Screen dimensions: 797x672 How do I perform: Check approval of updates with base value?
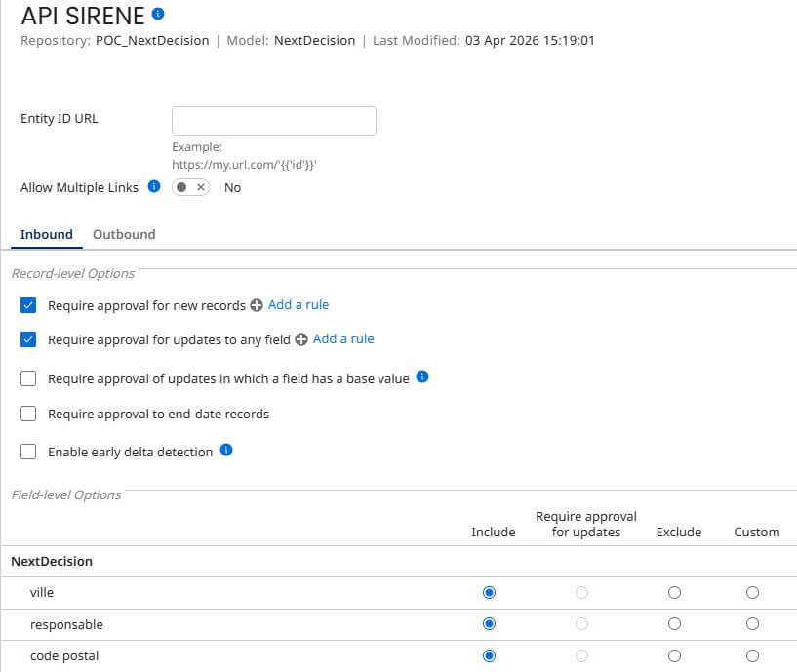(28, 378)
